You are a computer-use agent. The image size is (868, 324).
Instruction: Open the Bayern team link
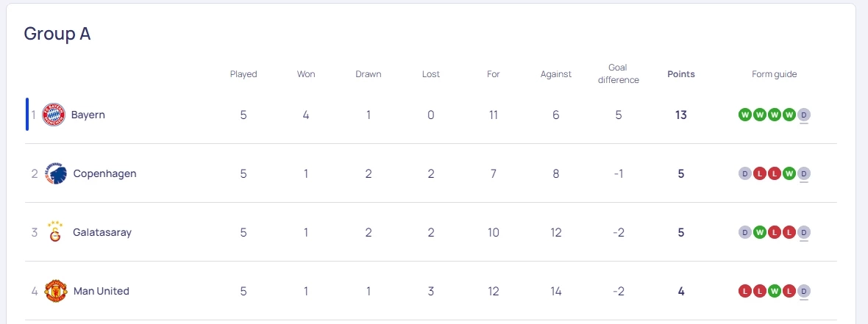click(x=88, y=115)
